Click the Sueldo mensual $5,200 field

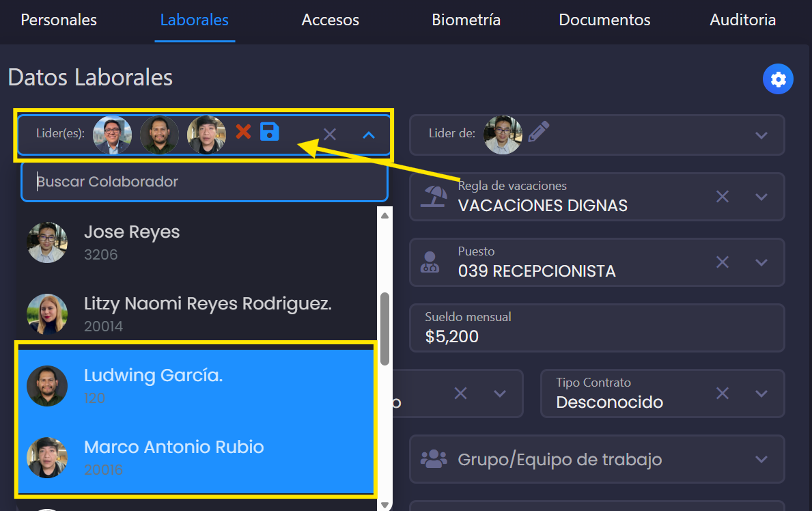coord(597,328)
